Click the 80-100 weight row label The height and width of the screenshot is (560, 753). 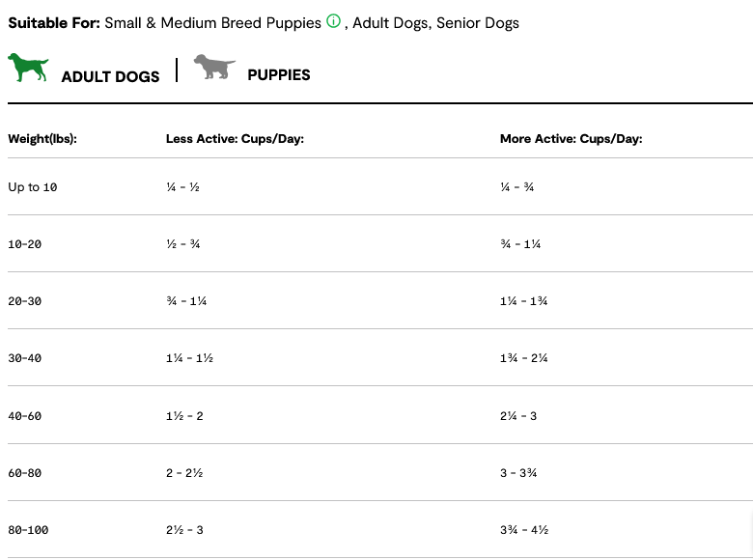point(28,530)
